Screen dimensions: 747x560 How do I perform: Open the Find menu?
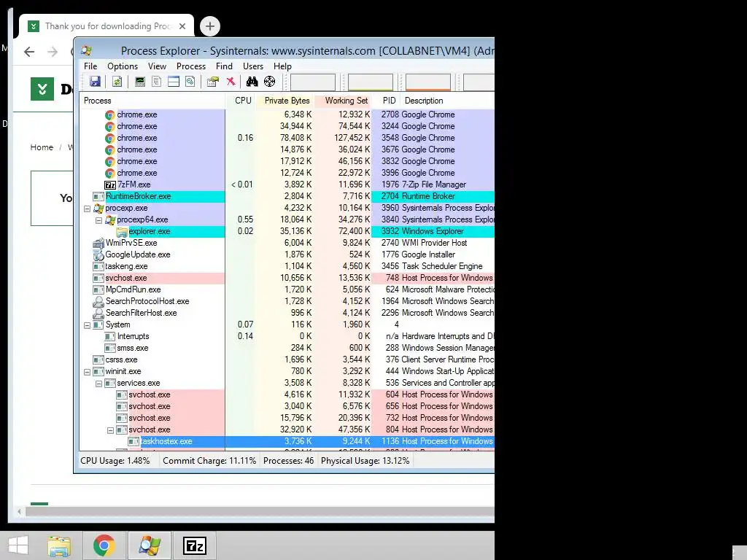[x=225, y=66]
